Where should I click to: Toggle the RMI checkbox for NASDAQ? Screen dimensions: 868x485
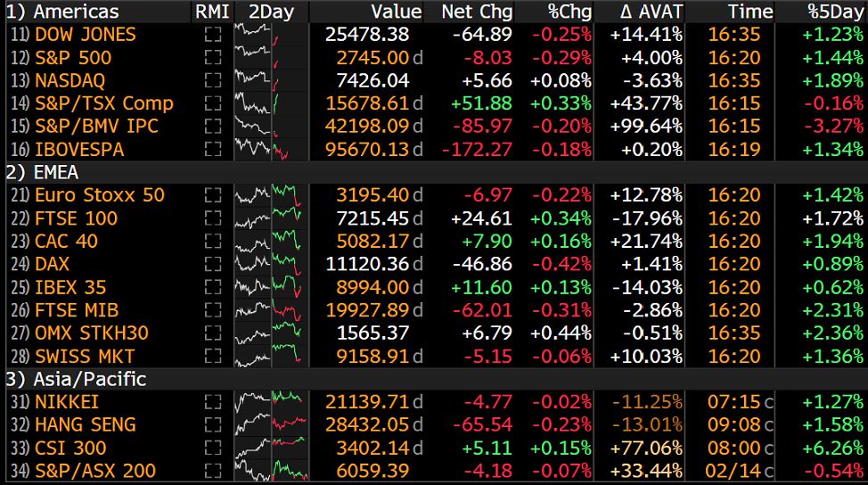[x=213, y=80]
